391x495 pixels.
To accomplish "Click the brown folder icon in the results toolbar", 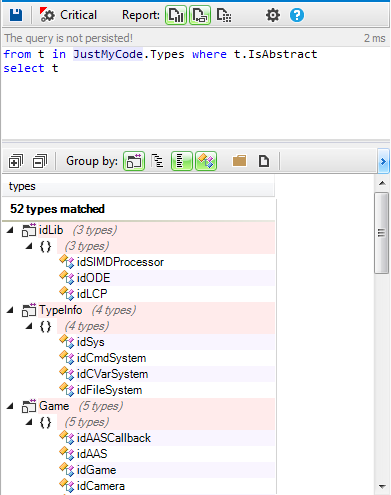I will pyautogui.click(x=239, y=161).
